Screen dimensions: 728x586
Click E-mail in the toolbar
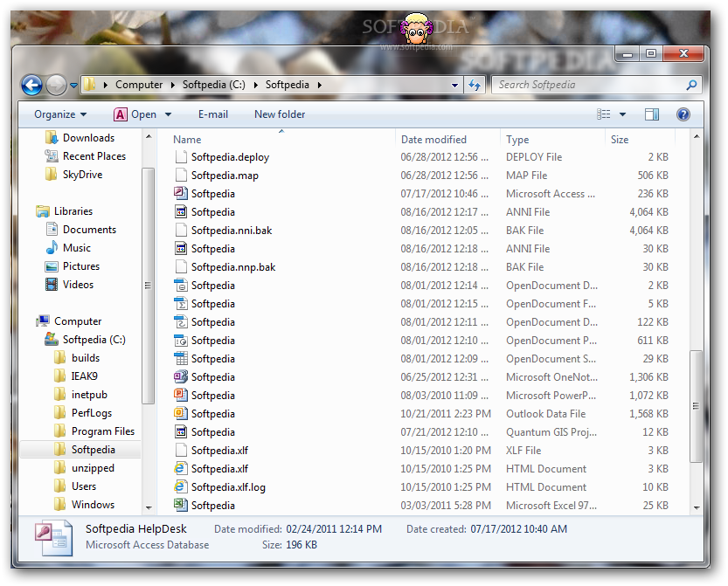(212, 114)
